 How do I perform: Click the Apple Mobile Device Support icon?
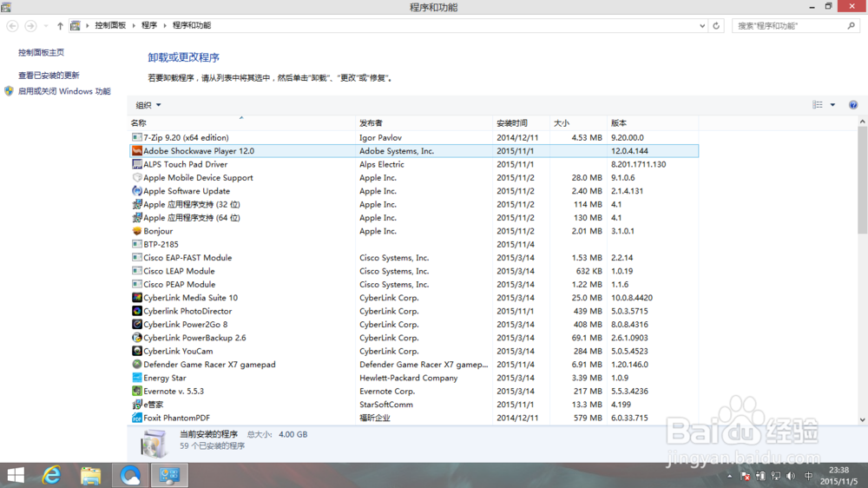click(x=137, y=177)
